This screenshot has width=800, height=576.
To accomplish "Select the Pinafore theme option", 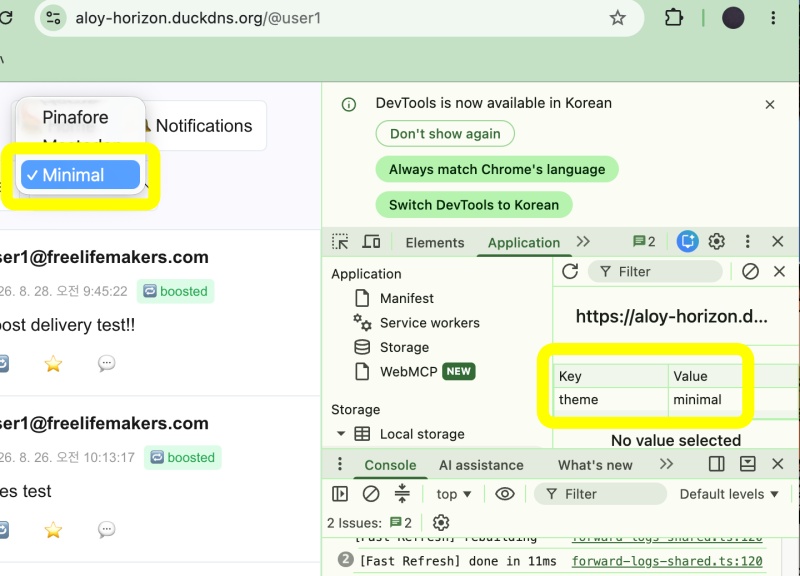I will [x=76, y=117].
